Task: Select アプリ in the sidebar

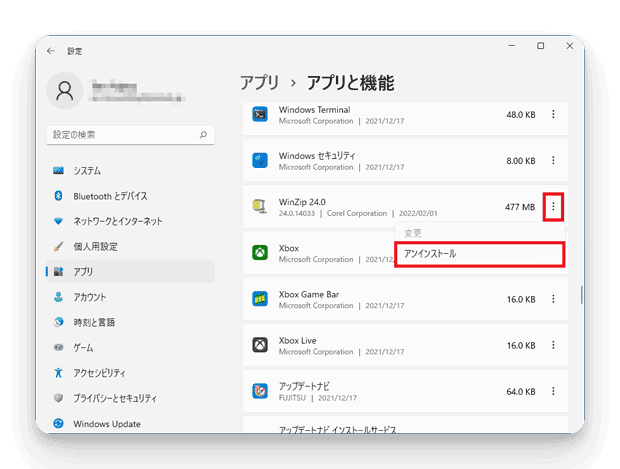Action: tap(130, 271)
